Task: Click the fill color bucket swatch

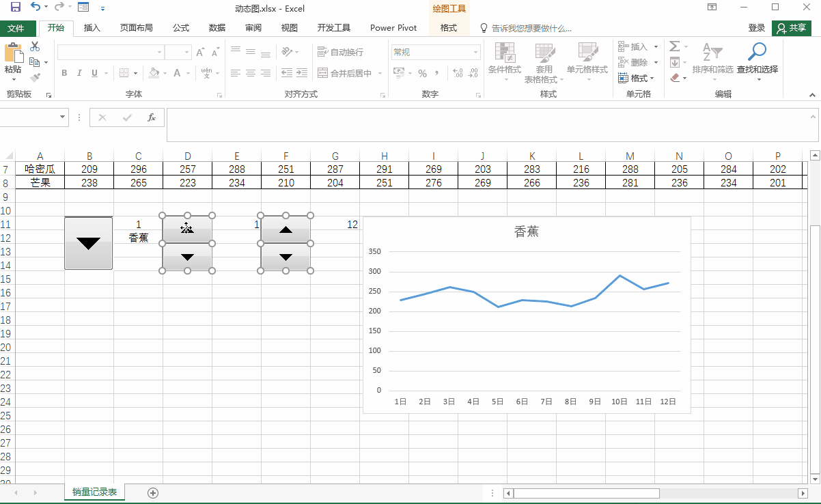Action: point(154,73)
